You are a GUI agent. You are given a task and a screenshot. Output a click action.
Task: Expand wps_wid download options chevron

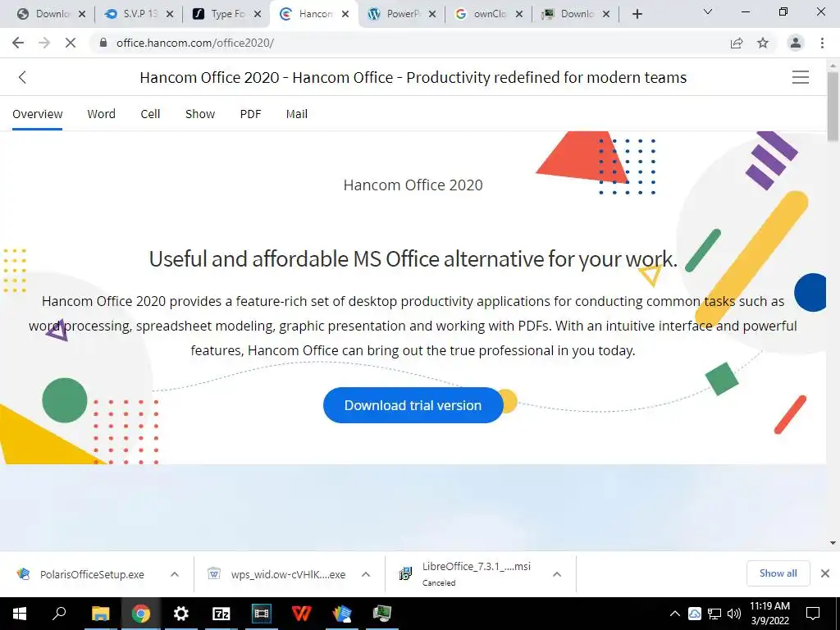pos(366,574)
